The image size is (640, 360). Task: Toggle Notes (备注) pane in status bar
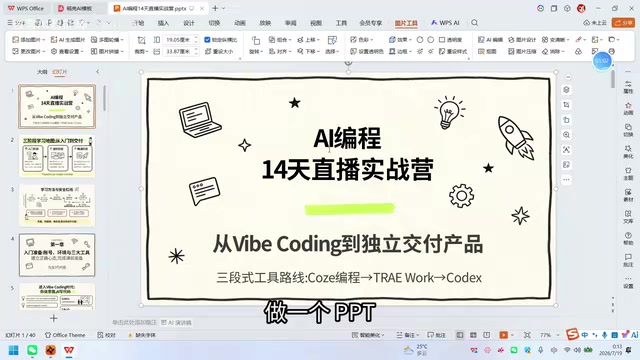pyautogui.click(x=407, y=335)
